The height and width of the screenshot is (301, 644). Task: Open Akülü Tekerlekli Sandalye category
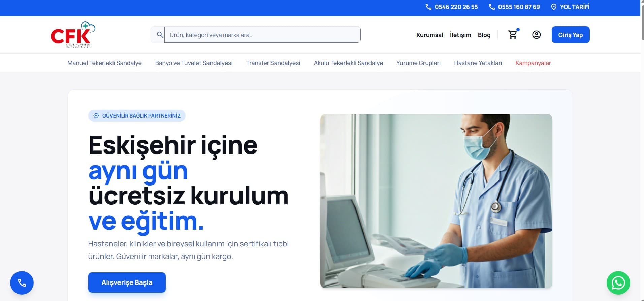click(348, 63)
